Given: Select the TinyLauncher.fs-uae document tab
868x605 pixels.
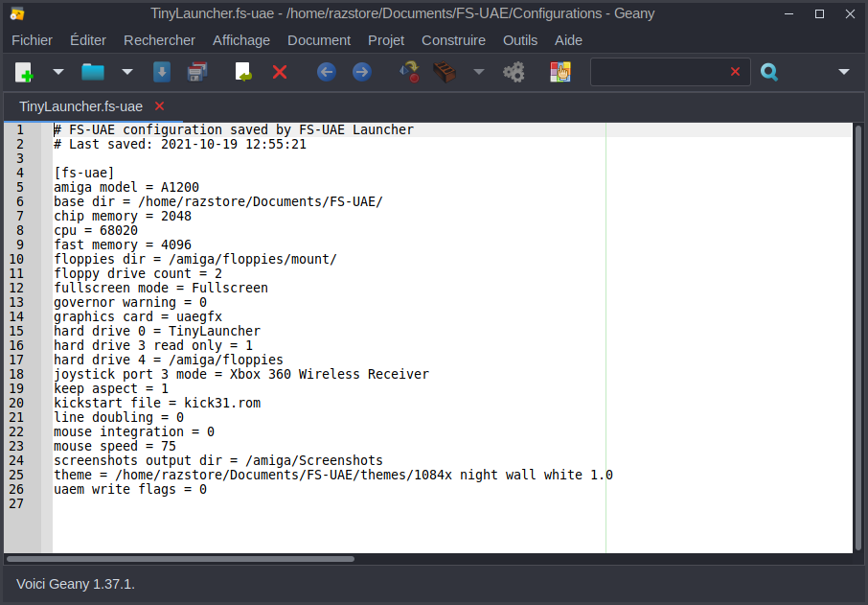Looking at the screenshot, I should click(80, 106).
